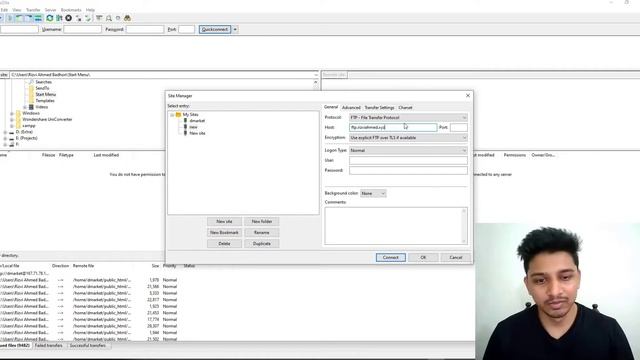Expand the xampp folder node

click(12, 126)
